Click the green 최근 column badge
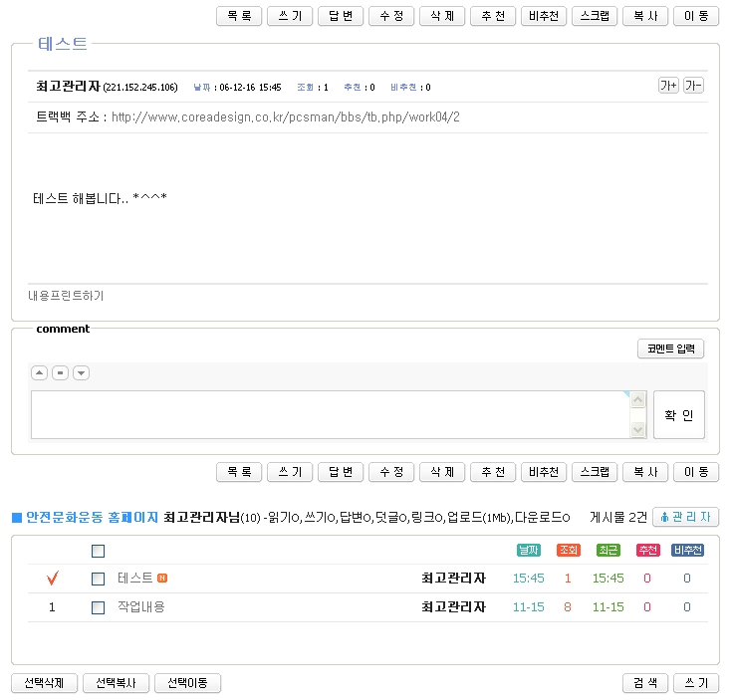Image resolution: width=730 pixels, height=700 pixels. pyautogui.click(x=608, y=551)
